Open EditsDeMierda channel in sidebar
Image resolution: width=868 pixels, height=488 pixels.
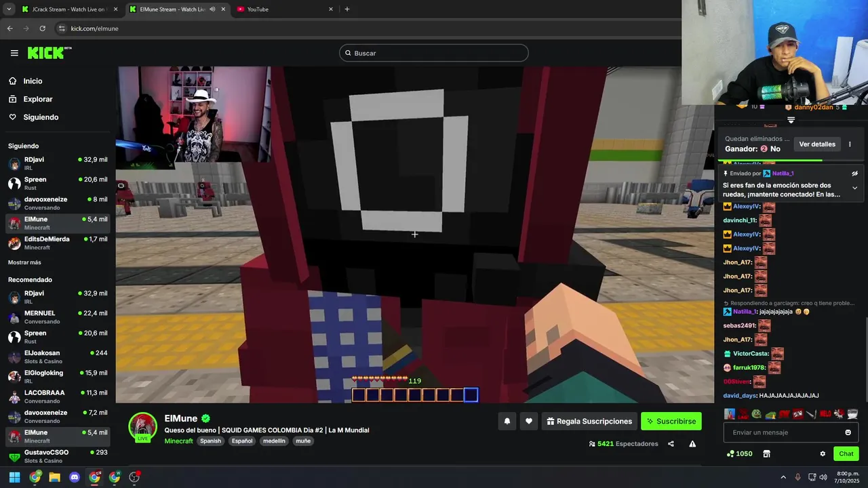pos(58,243)
